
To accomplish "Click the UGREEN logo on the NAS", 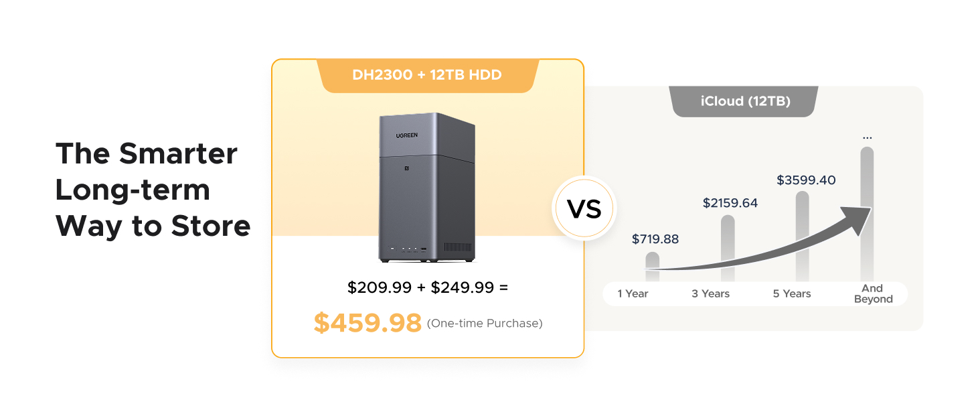I will coord(406,135).
